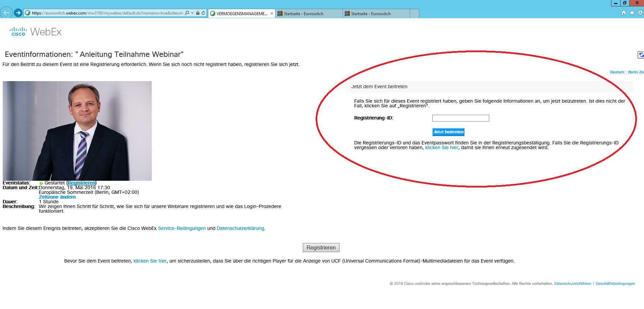Click the WebEx page refresh icon
The image size is (644, 309).
(641, 55)
